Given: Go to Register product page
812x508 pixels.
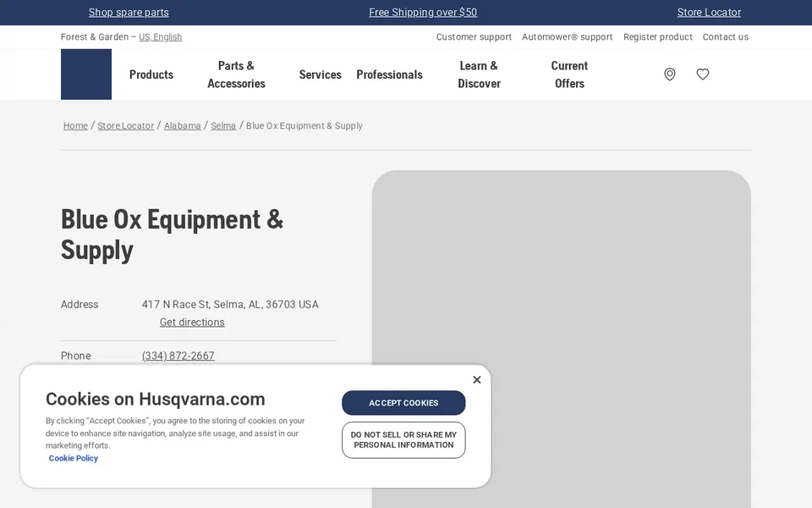Looking at the screenshot, I should point(658,36).
